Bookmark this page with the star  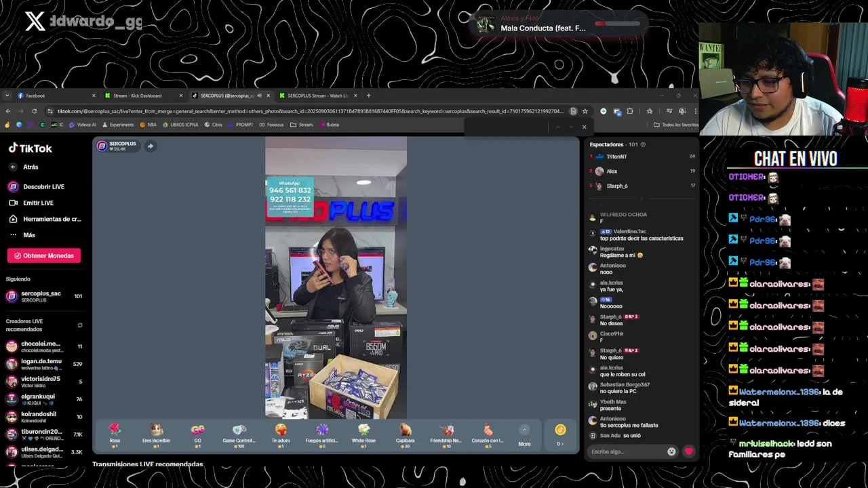585,111
